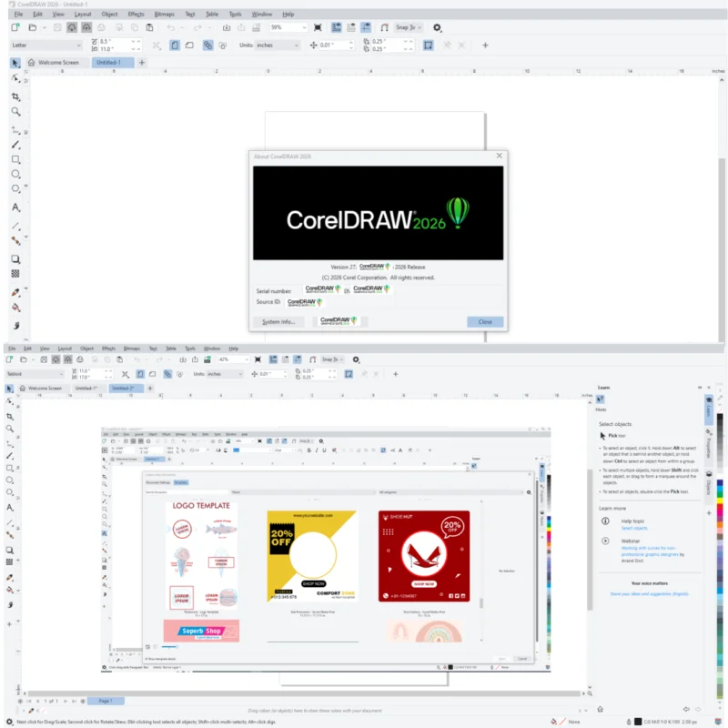Enable the Snap To toggle on the toolbar
Screen dimensions: 728x728
point(407,27)
